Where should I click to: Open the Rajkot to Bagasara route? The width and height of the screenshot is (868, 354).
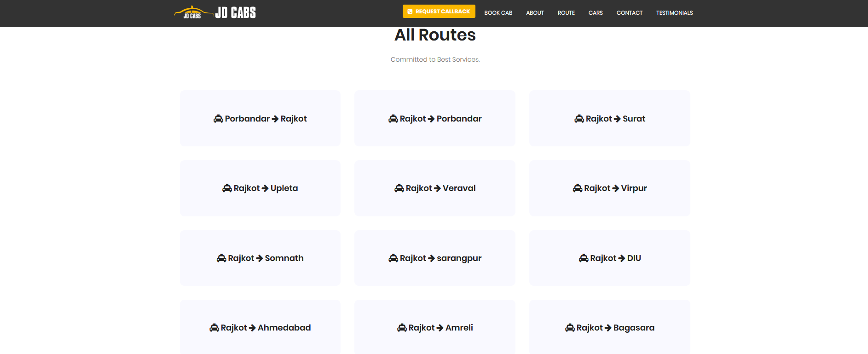pos(610,327)
